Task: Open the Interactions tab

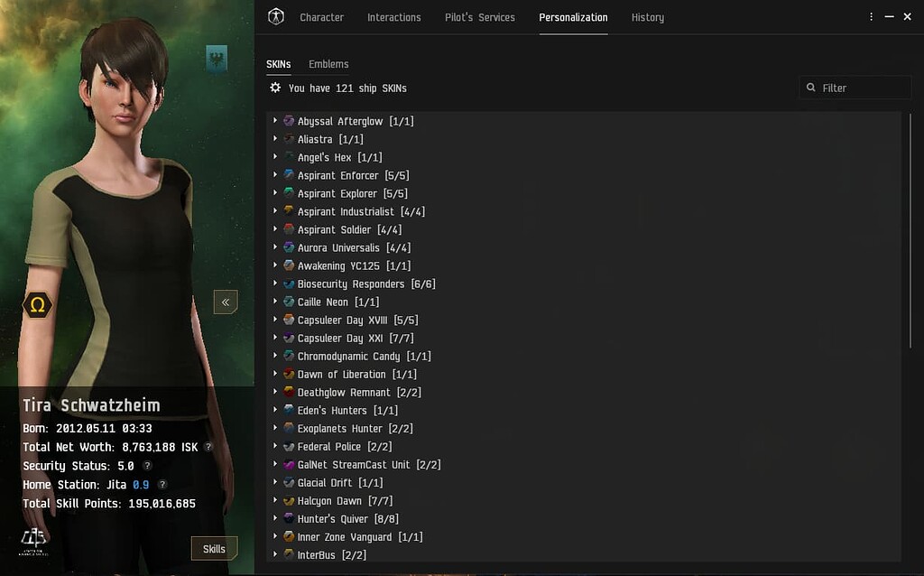Action: pos(394,16)
